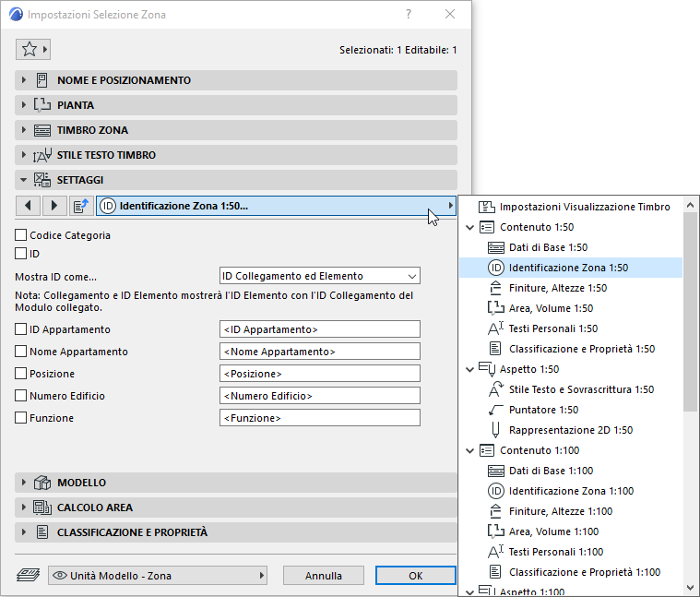
Task: Collapse the Aspetto 1:50 tree group
Action: coord(469,369)
